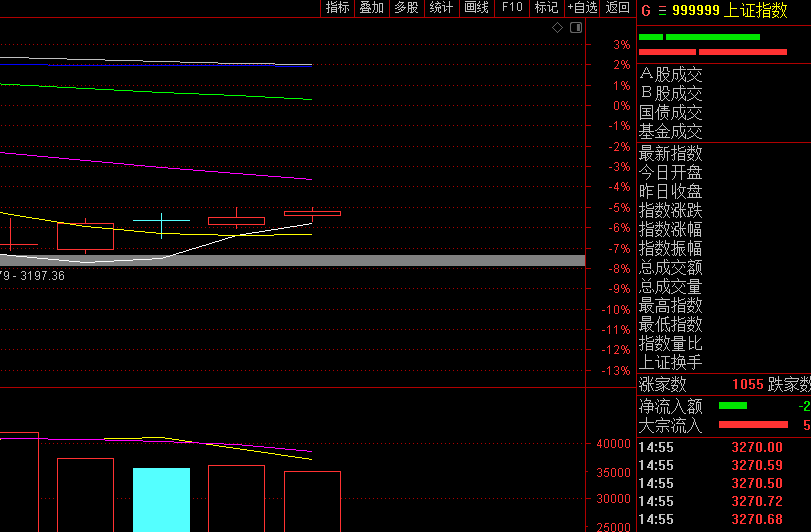The width and height of the screenshot is (811, 532).
Task: Open the F10 company info page
Action: (512, 8)
